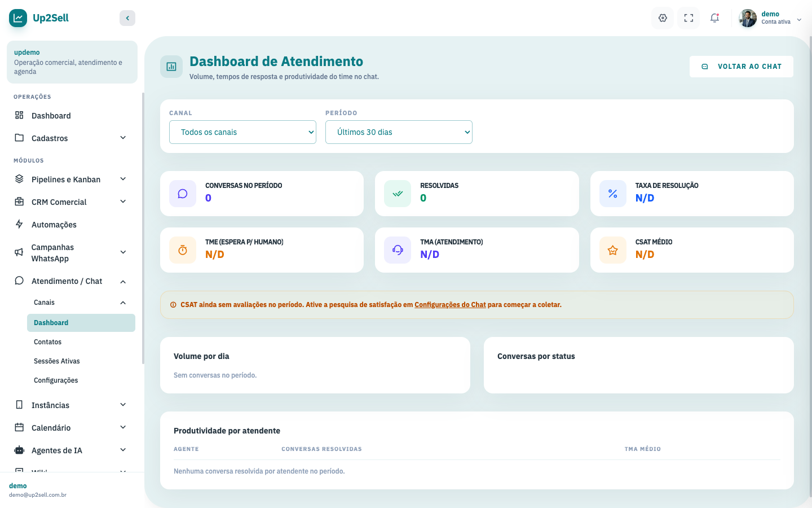Expand the Cadastros menu chevron
The height and width of the screenshot is (508, 812).
pyautogui.click(x=123, y=138)
